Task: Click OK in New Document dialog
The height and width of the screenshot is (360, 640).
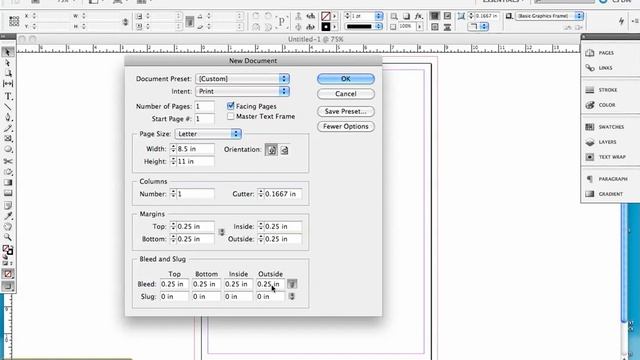Action: point(346,79)
